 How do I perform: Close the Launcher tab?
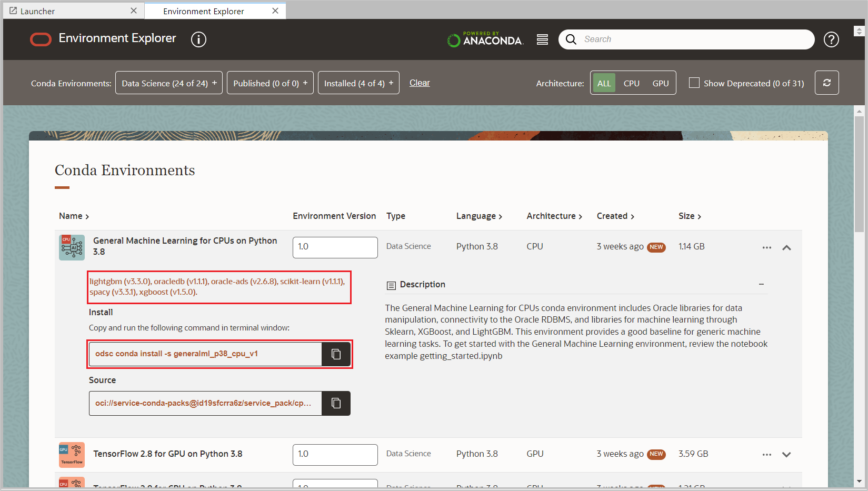click(134, 11)
